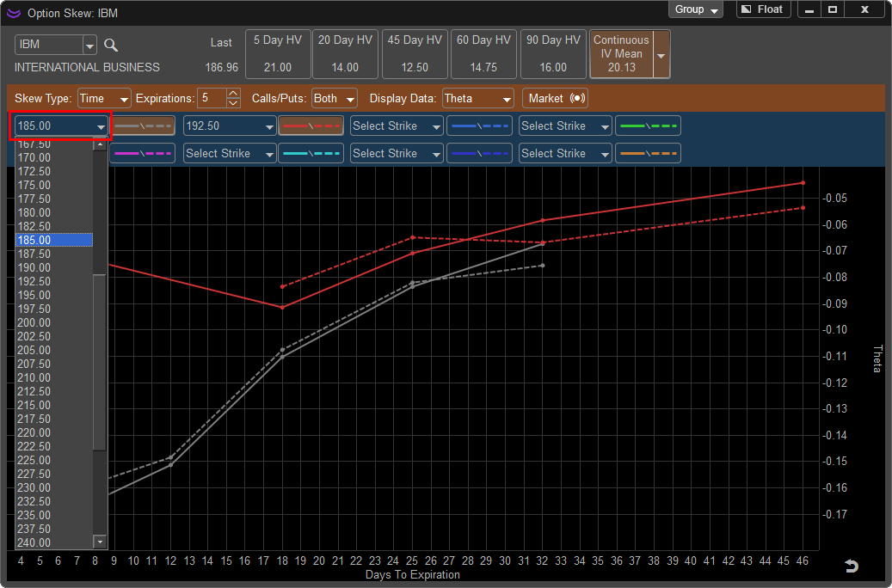Viewport: 892px width, 588px height.
Task: Increase the Expirations count
Action: coord(233,93)
